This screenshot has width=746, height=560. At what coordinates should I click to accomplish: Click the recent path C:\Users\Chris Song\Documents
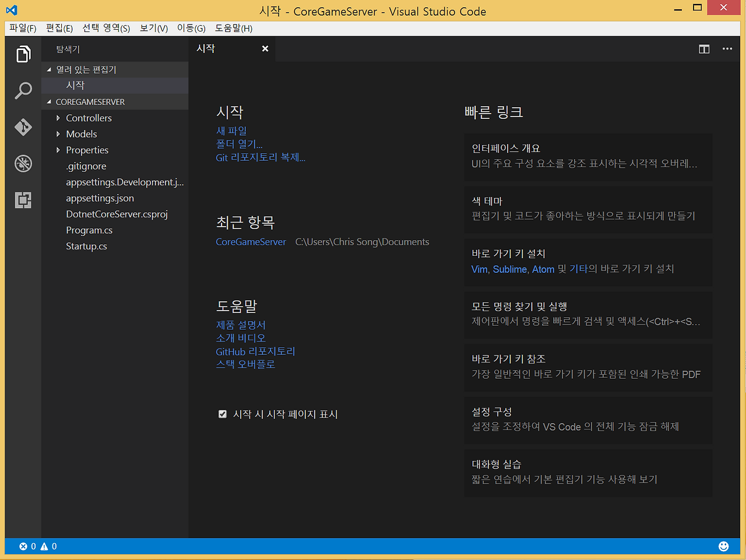[362, 242]
